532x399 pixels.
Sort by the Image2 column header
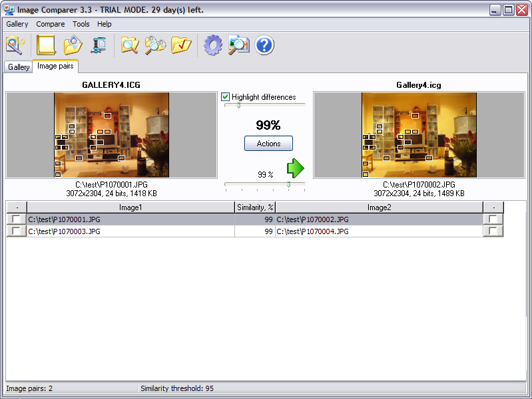coord(379,207)
